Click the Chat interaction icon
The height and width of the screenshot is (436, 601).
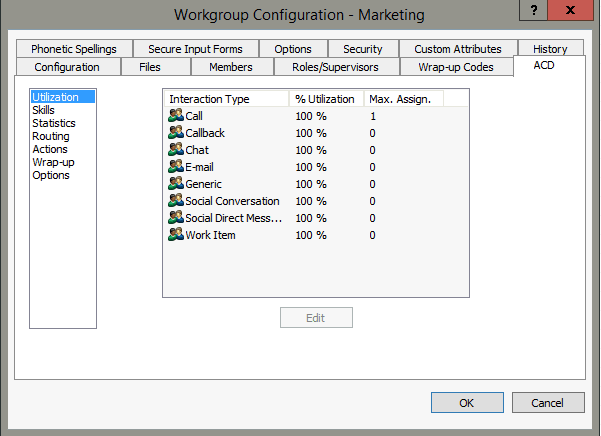[x=176, y=151]
